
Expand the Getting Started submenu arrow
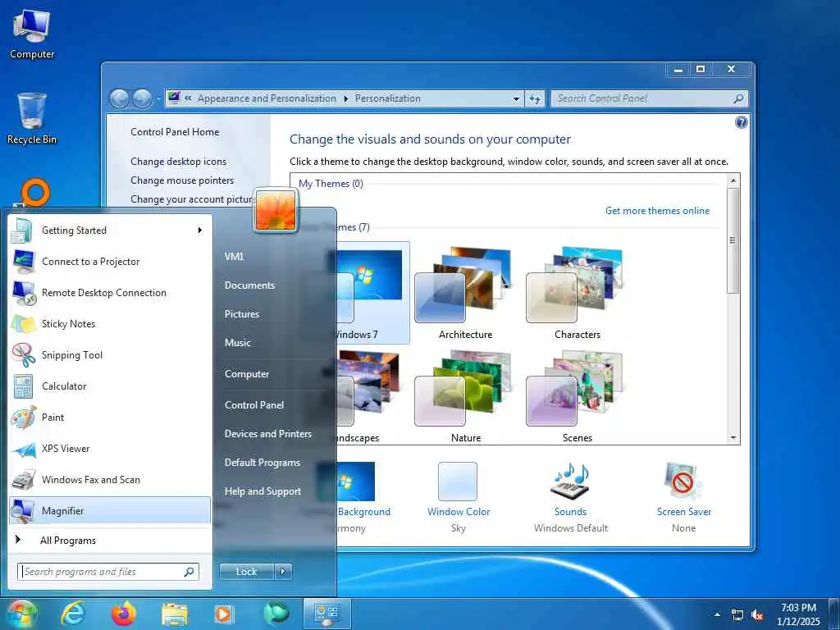(200, 231)
